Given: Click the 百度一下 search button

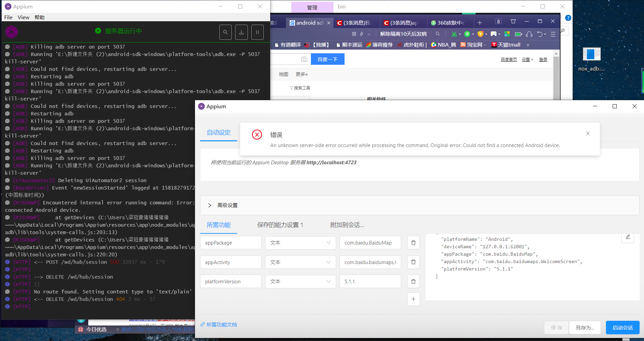Looking at the screenshot, I should [327, 59].
